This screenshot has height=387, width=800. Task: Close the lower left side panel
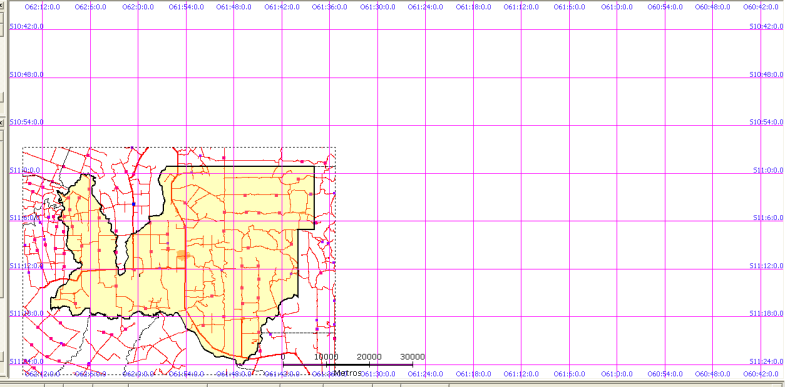tap(2, 123)
